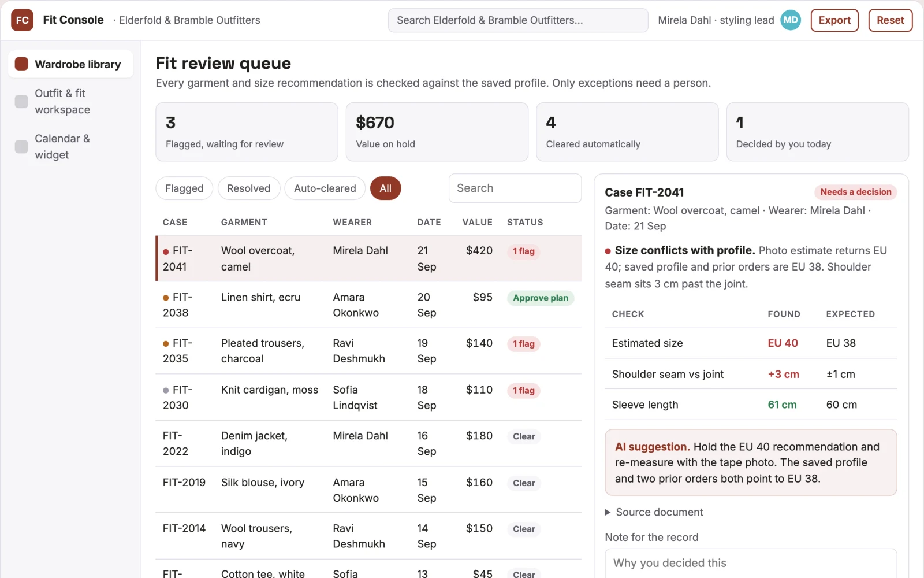The width and height of the screenshot is (924, 578).
Task: Sort by the VALUE column header
Action: click(x=477, y=223)
